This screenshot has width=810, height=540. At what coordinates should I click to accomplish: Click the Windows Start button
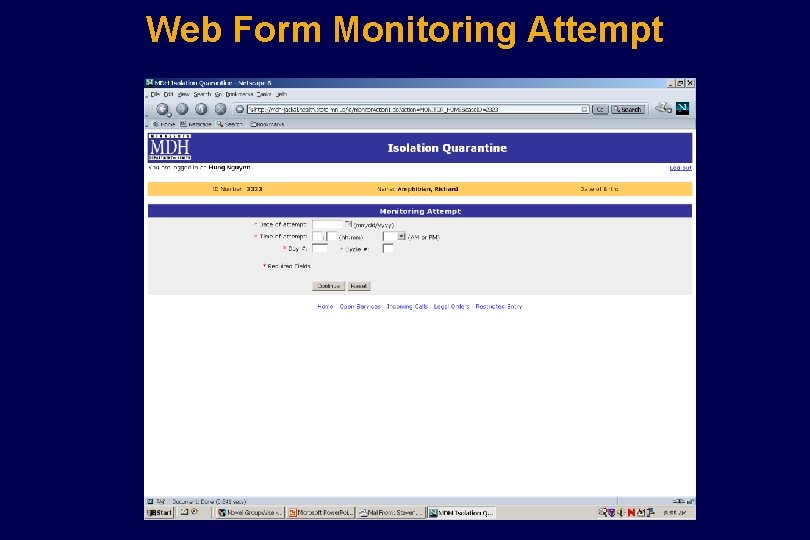tap(160, 513)
